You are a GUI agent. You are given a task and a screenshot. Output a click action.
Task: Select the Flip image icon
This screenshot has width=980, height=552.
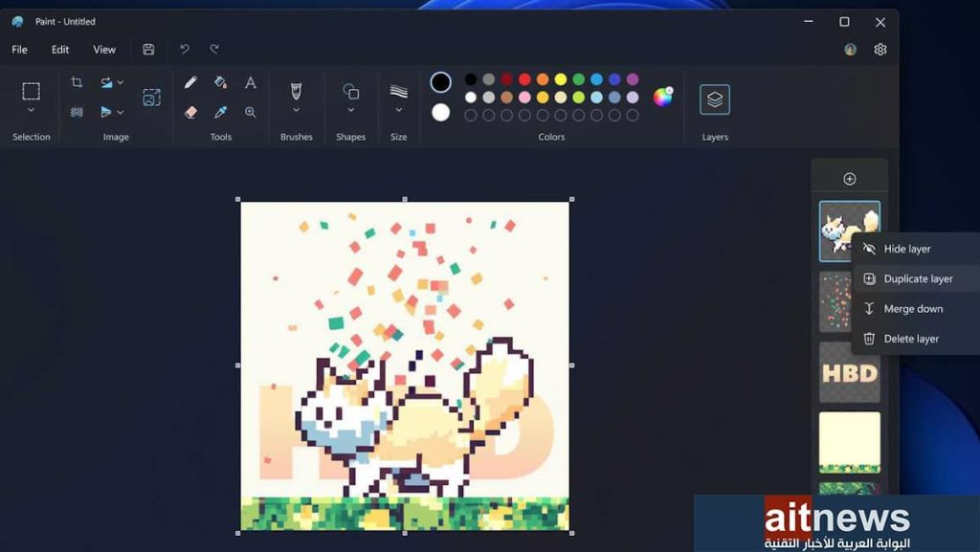click(x=106, y=112)
